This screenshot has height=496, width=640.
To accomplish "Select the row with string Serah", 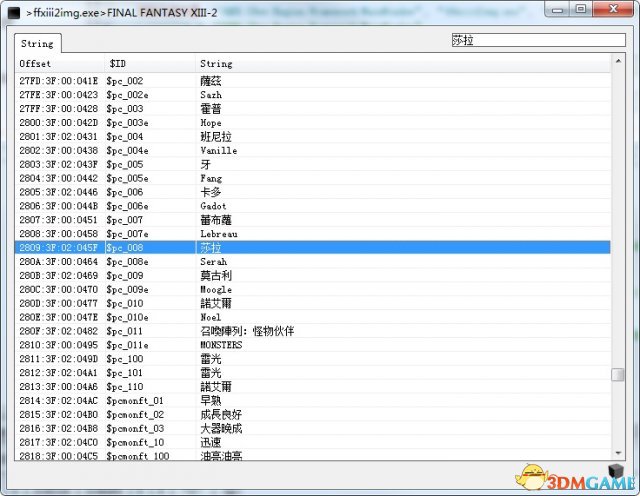I will [x=313, y=262].
